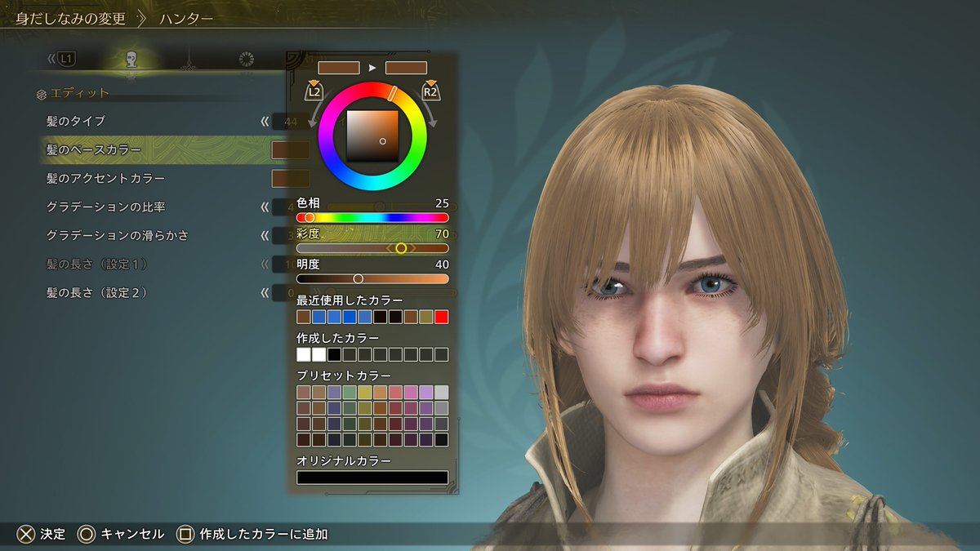
Task: Click the last empty slot in 作成したカラー
Action: (x=441, y=354)
